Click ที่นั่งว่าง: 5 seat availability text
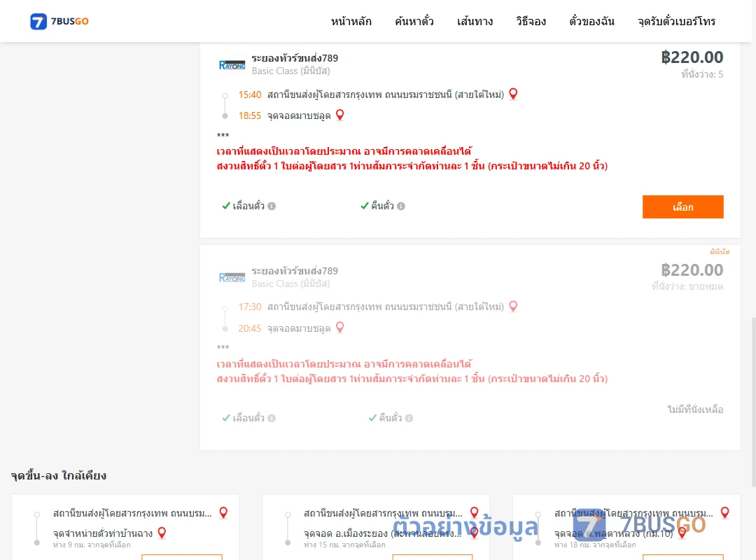Viewport: 756px width, 560px height. (702, 74)
